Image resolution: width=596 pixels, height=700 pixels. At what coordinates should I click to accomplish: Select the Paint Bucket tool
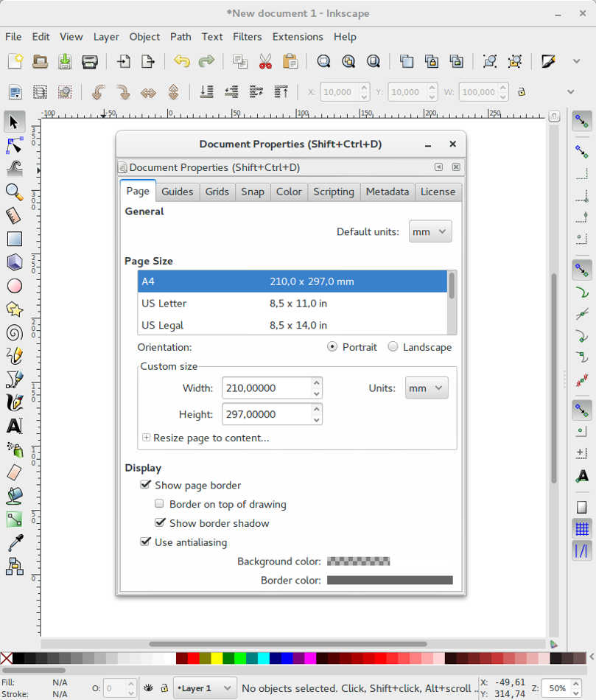coord(14,496)
